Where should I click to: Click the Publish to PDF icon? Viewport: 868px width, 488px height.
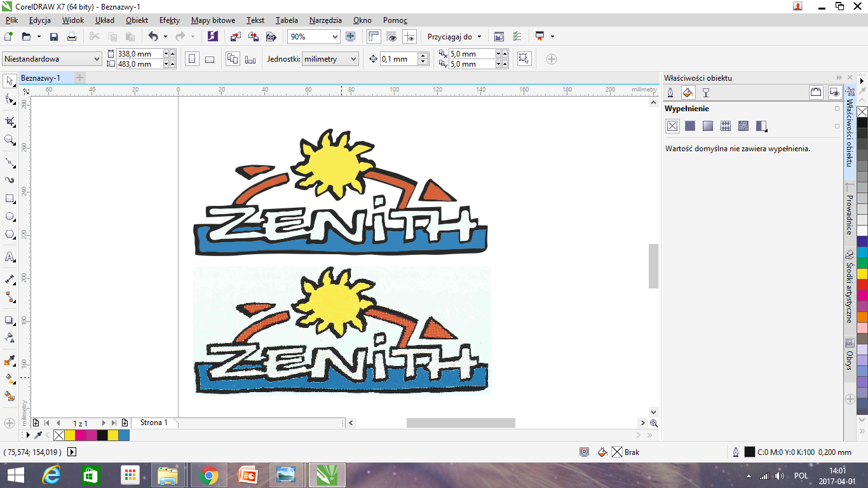pos(272,37)
